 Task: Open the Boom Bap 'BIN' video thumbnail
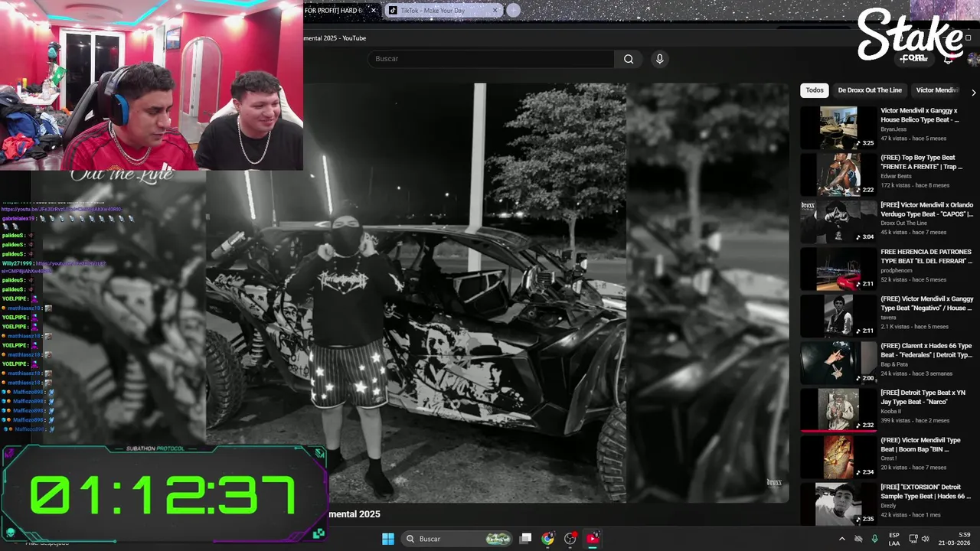pos(838,457)
